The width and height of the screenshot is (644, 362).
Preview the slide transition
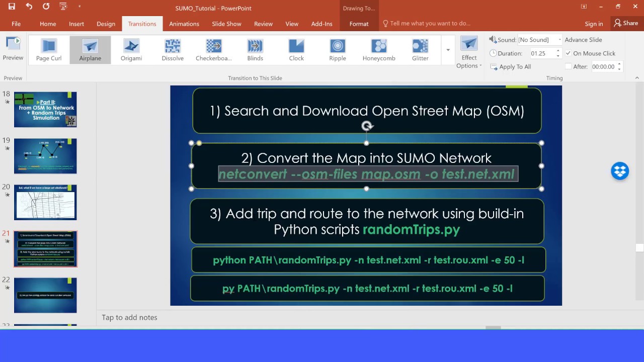[13, 49]
